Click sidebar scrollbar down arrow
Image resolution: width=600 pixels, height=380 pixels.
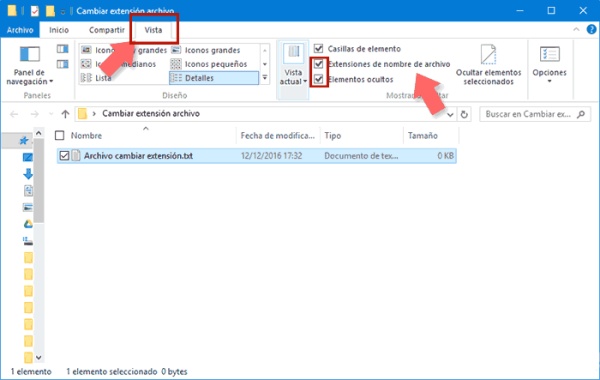click(x=38, y=357)
